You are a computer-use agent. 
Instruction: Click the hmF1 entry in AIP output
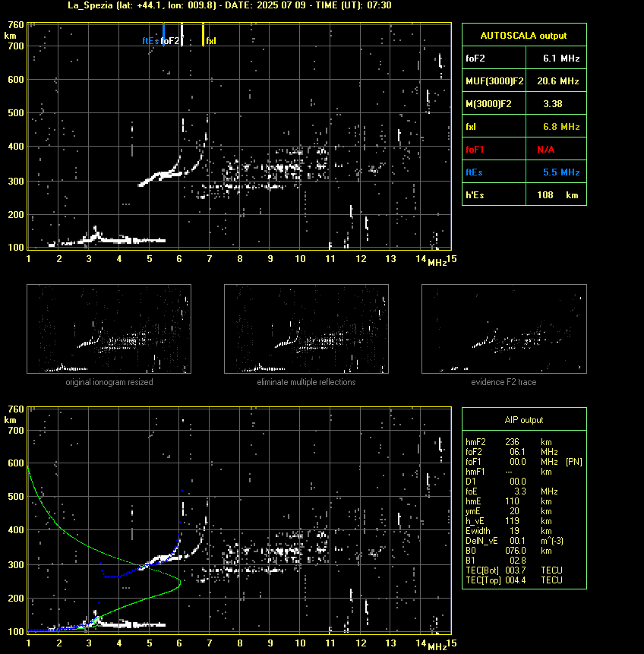click(x=509, y=472)
